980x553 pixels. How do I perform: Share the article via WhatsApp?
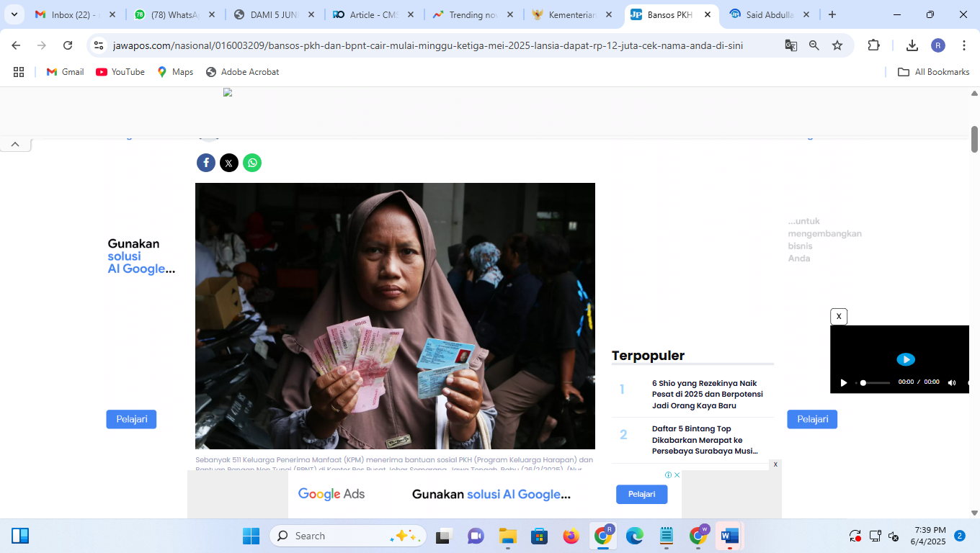pyautogui.click(x=252, y=163)
